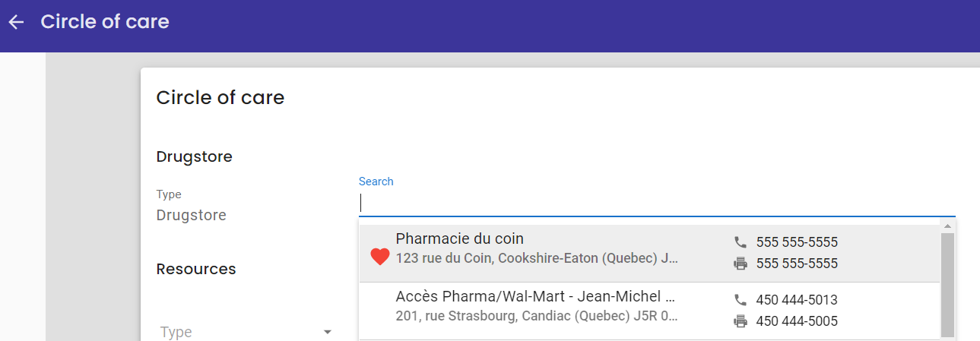Click fax printer icon for Pharmacie du coin
Image resolution: width=980 pixels, height=341 pixels.
click(741, 264)
